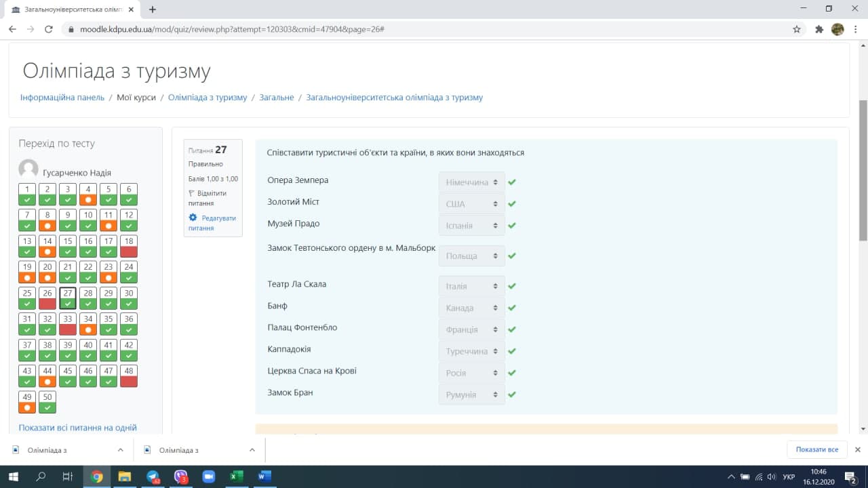Screen dimensions: 868x488
Task: Open dropdown for Театр Ла Скала
Action: pos(471,286)
